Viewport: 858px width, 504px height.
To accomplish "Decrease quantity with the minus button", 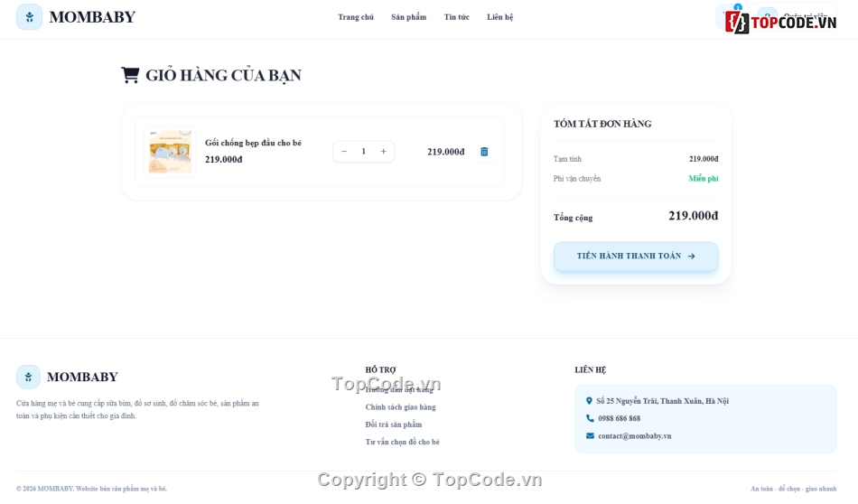I will pyautogui.click(x=344, y=152).
